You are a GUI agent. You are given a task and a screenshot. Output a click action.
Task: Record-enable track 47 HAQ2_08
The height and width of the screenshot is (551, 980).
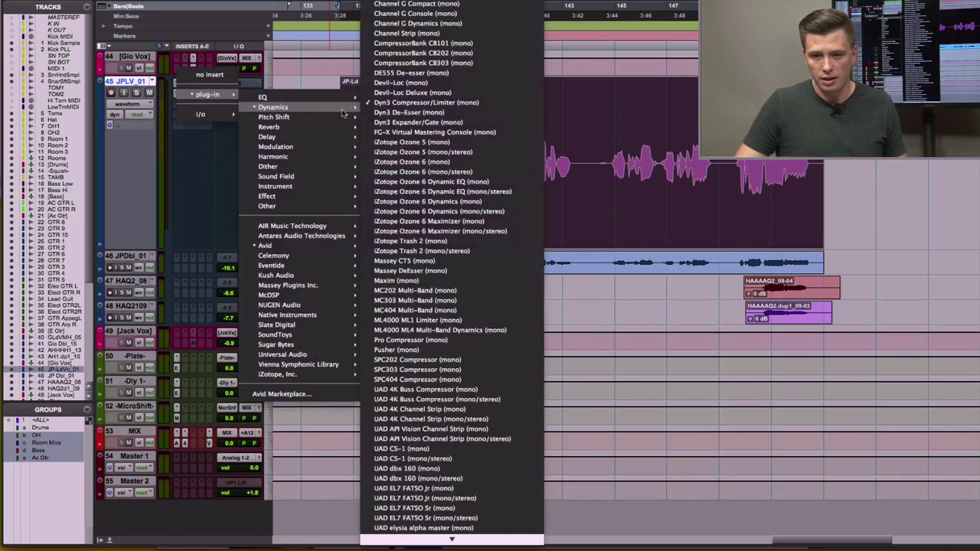pos(109,292)
